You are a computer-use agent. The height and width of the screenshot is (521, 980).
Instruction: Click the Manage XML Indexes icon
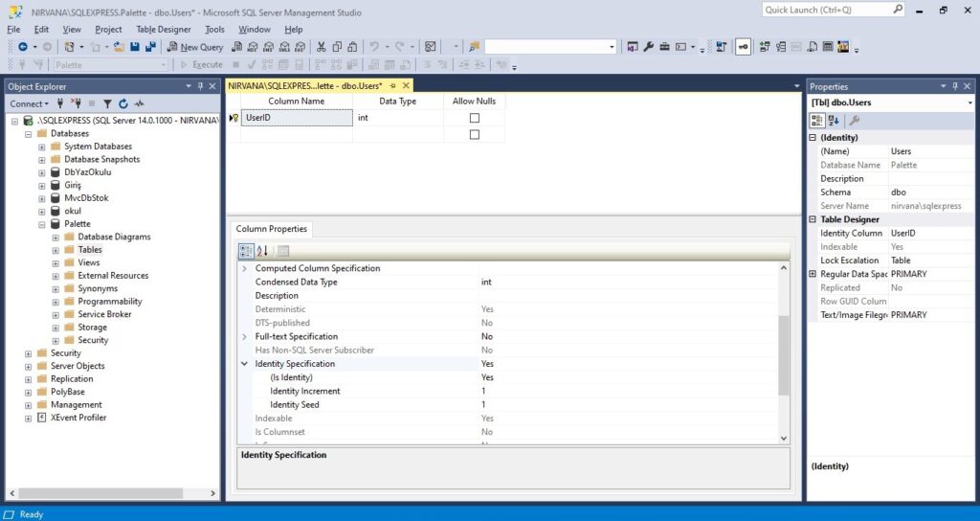[812, 47]
